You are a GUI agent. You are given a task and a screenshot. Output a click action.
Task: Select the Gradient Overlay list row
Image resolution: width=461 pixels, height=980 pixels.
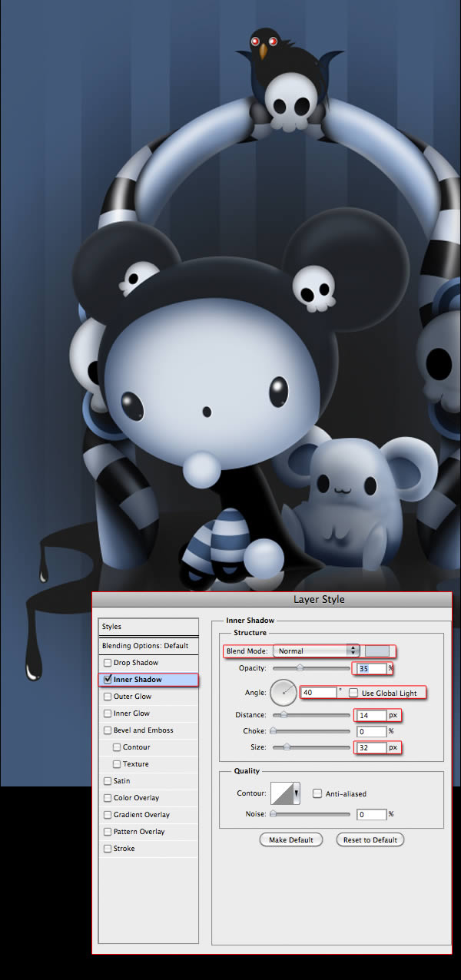pos(149,815)
